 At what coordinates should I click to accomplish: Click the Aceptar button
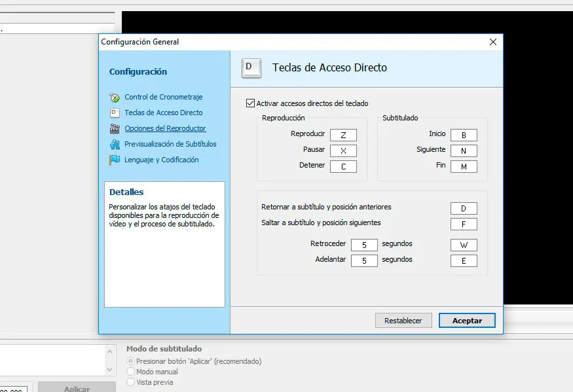tap(467, 321)
